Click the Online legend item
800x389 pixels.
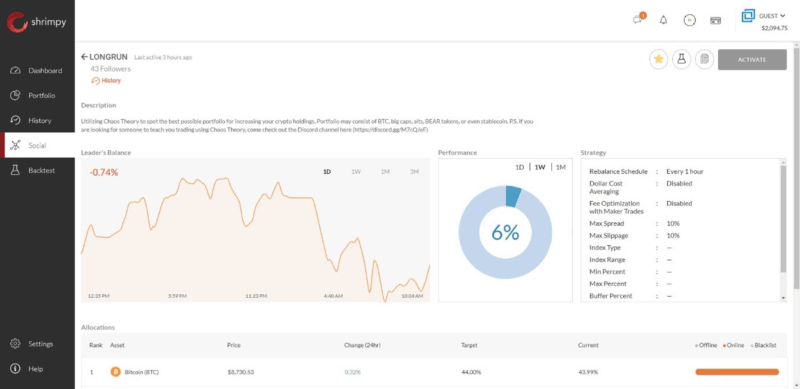(x=734, y=345)
